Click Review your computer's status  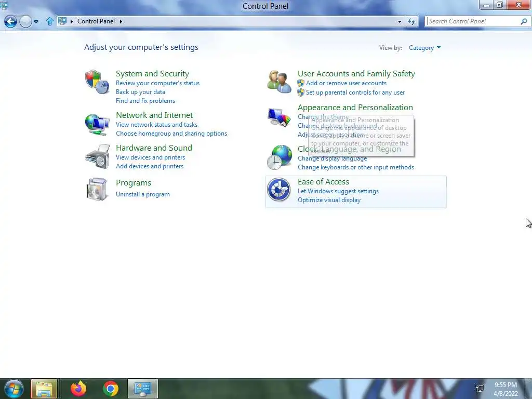pos(157,83)
